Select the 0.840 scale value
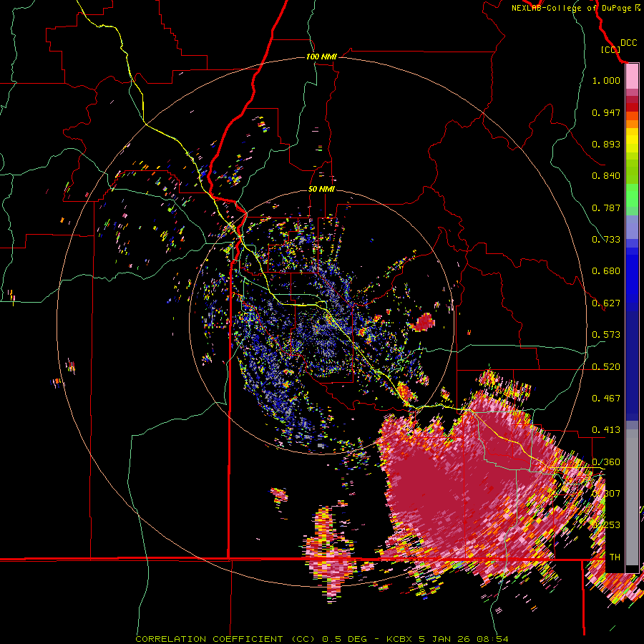The height and width of the screenshot is (644, 644). point(606,176)
